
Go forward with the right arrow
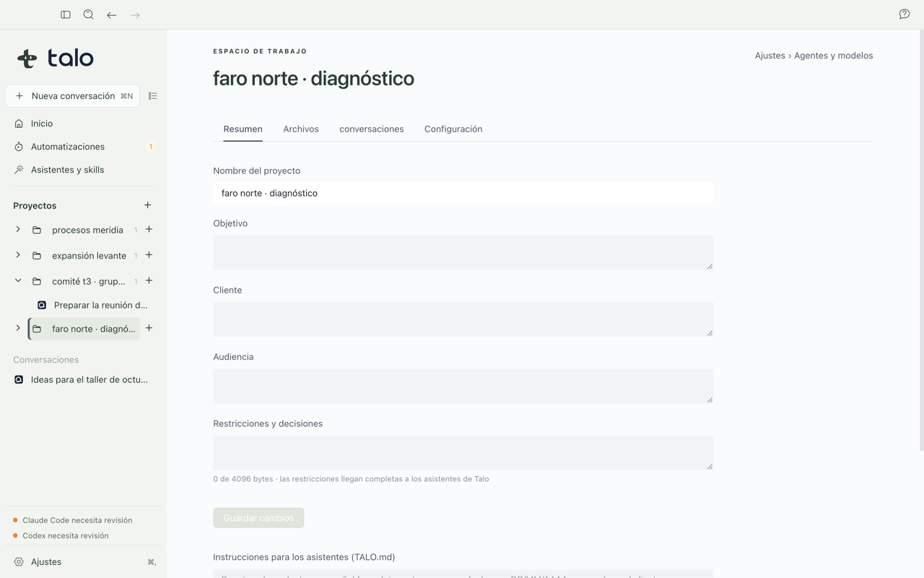(x=135, y=14)
